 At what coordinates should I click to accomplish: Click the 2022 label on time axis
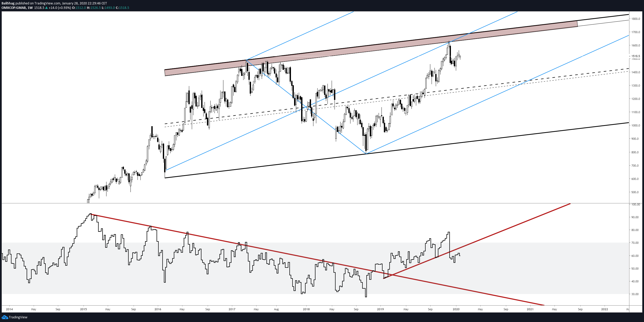[605, 309]
